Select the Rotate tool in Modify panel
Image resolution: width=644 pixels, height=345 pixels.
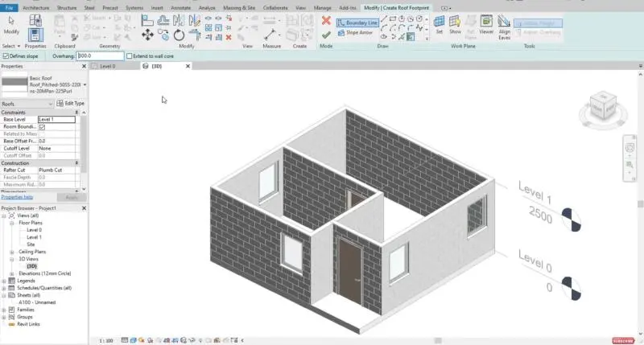(179, 35)
